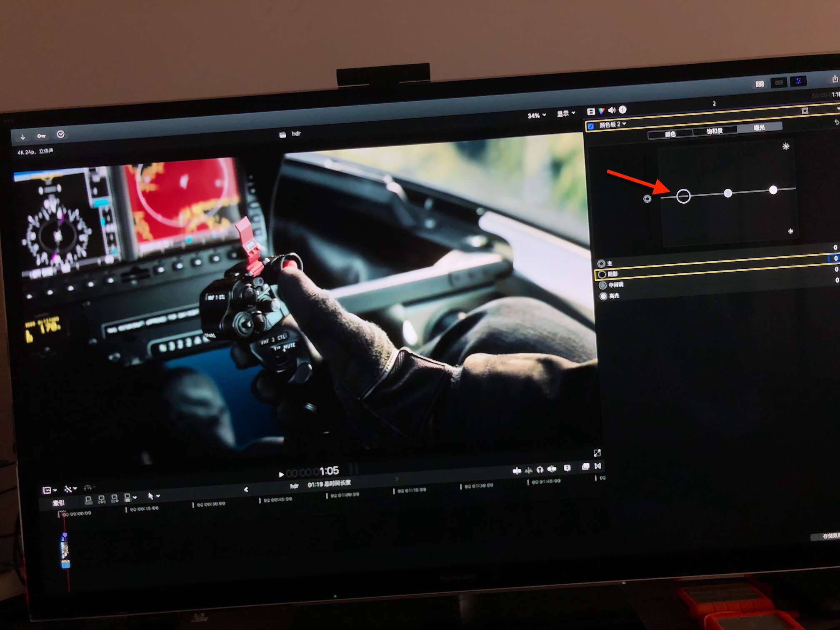Select the 中间调 midtones radio control

tap(602, 285)
